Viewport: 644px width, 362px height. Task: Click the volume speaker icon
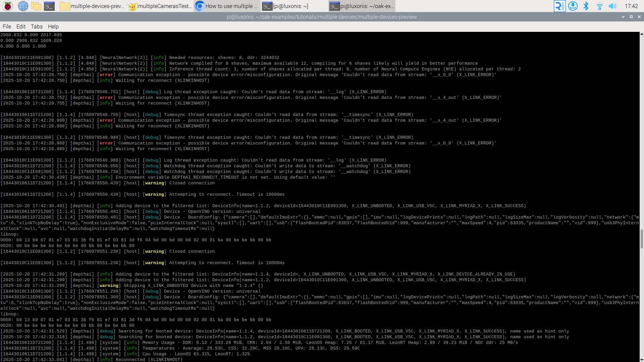(x=612, y=6)
